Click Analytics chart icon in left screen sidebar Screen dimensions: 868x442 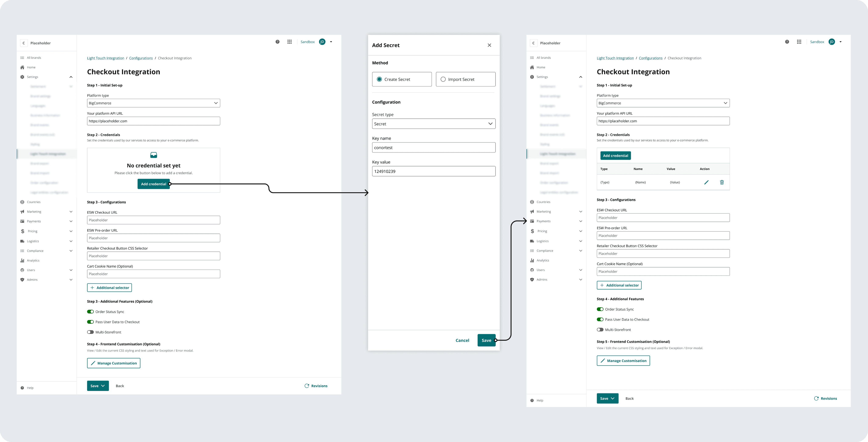(x=22, y=260)
